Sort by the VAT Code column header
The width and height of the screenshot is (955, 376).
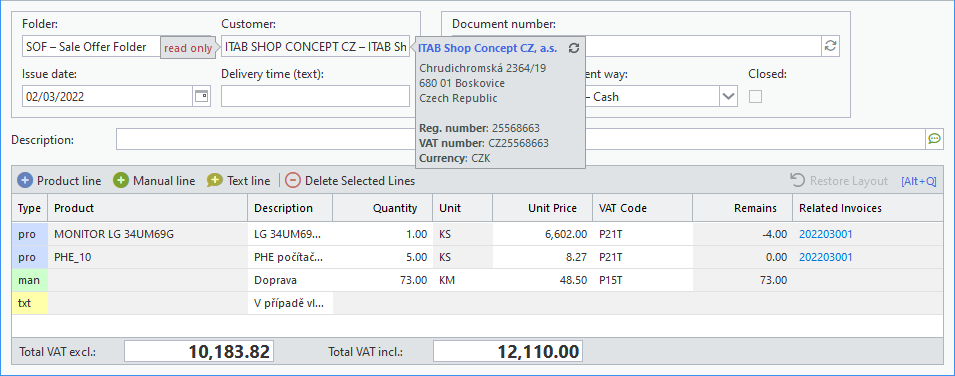(642, 208)
